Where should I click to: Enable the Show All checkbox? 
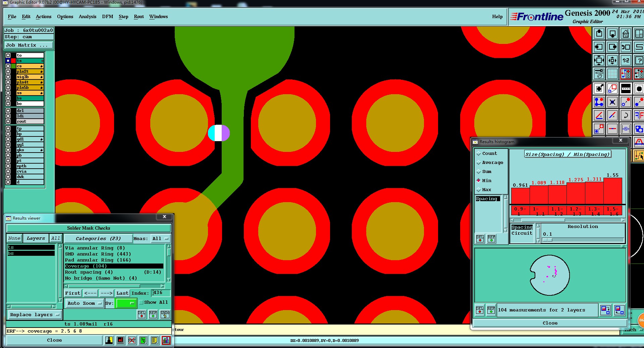tap(141, 302)
